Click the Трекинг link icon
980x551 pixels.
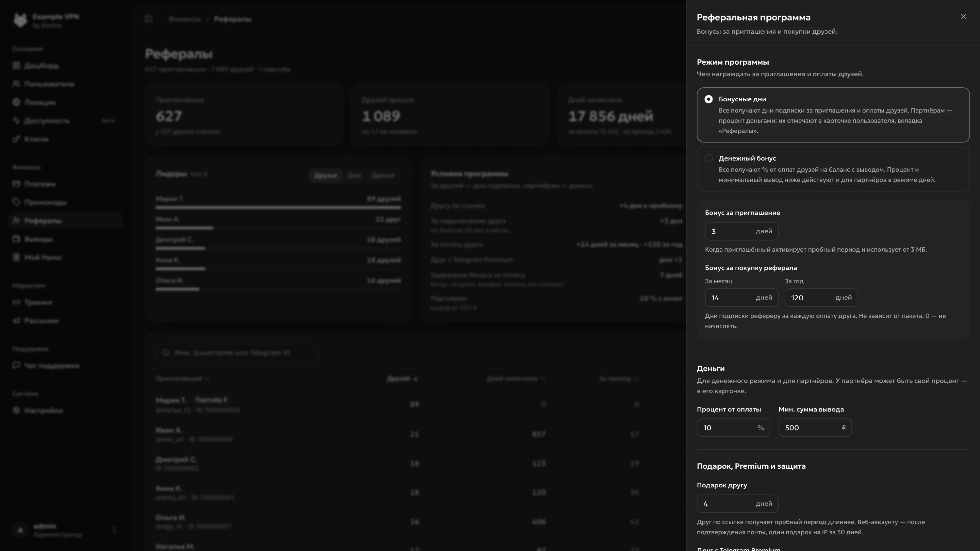point(16,302)
